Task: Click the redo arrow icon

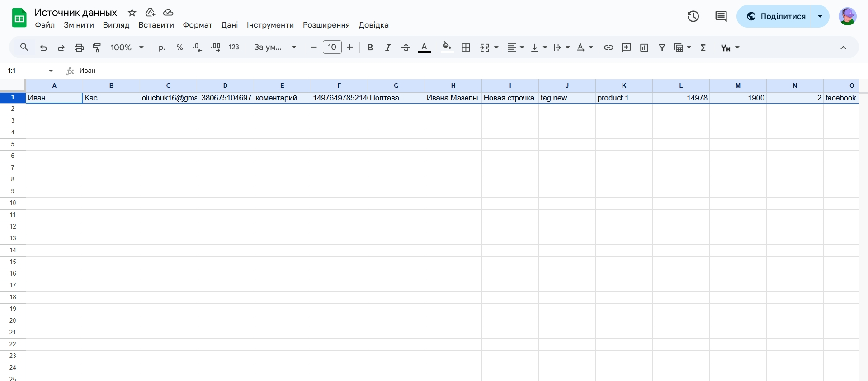Action: click(x=61, y=48)
